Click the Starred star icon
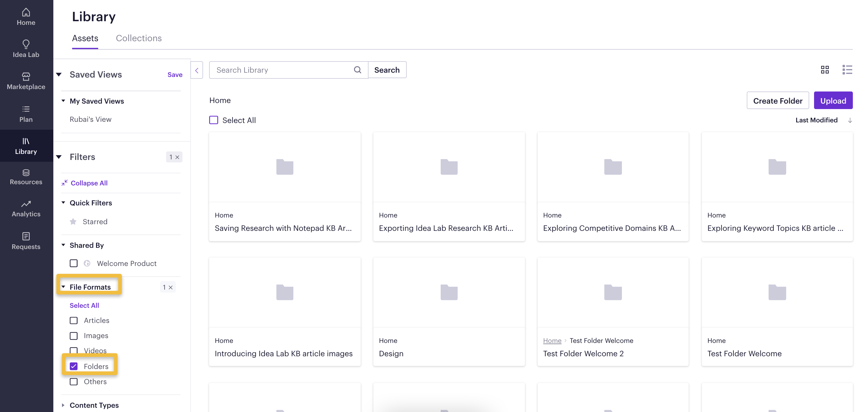The height and width of the screenshot is (412, 868). (x=73, y=222)
